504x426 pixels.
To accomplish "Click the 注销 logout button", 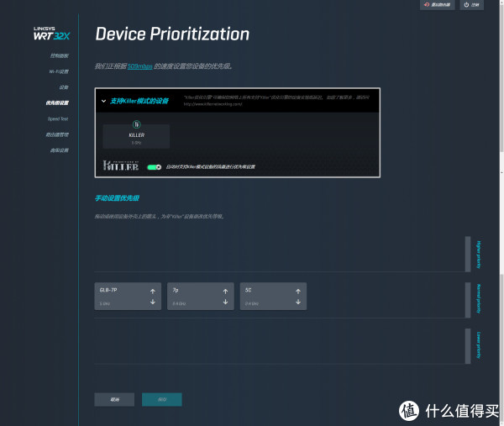I will pos(471,5).
